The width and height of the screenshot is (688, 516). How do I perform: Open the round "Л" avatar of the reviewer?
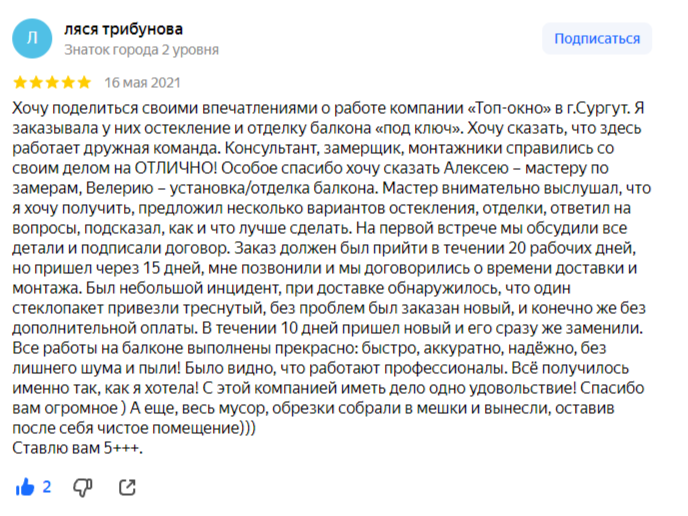coord(32,39)
